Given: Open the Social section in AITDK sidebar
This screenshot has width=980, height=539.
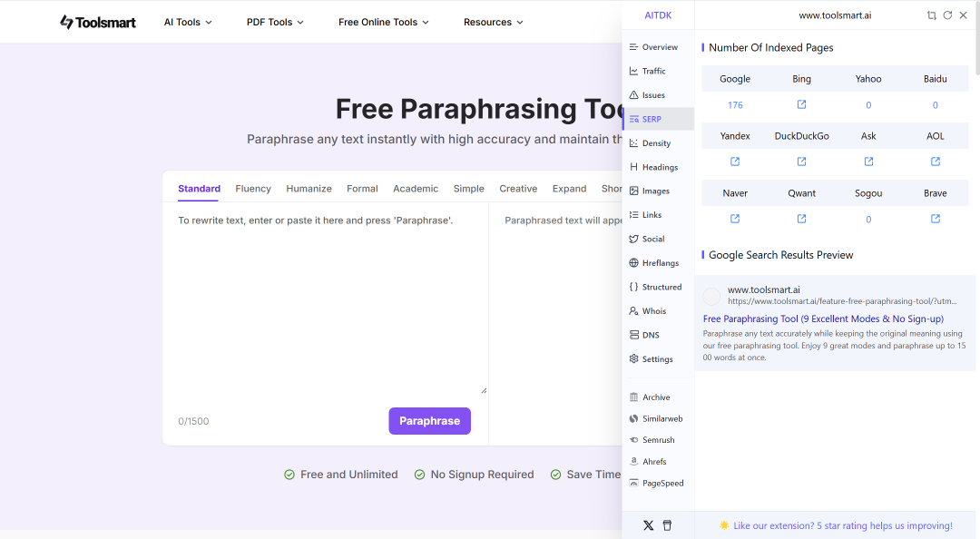Looking at the screenshot, I should click(x=658, y=239).
